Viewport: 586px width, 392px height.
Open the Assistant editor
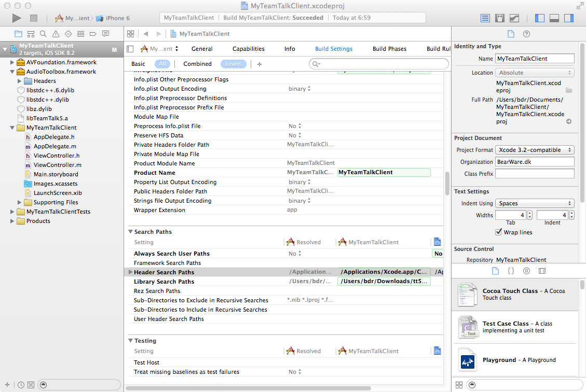tap(500, 18)
